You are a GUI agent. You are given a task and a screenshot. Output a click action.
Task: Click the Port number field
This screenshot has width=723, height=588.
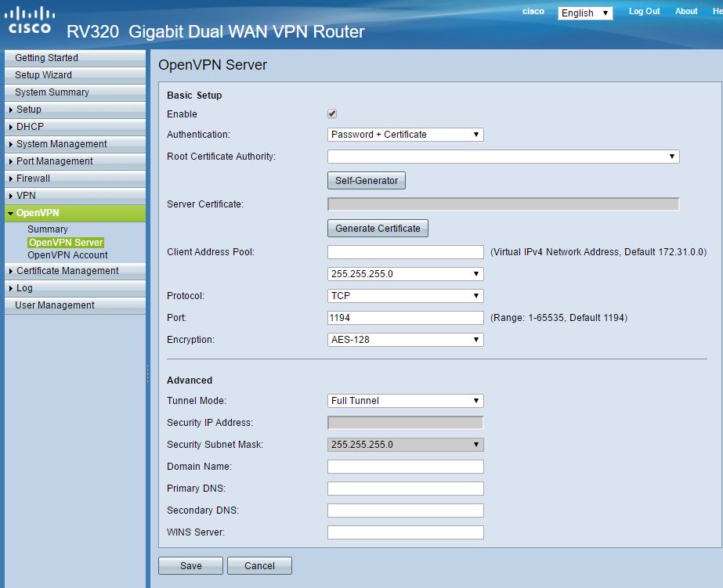pyautogui.click(x=405, y=318)
